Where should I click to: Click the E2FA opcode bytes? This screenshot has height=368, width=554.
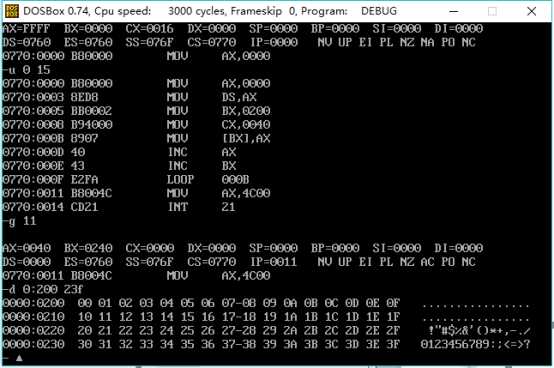84,180
